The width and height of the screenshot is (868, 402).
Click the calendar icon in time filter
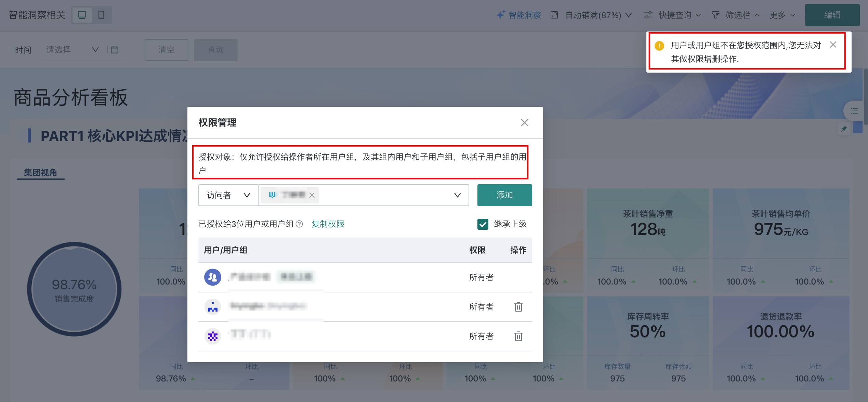tap(115, 50)
